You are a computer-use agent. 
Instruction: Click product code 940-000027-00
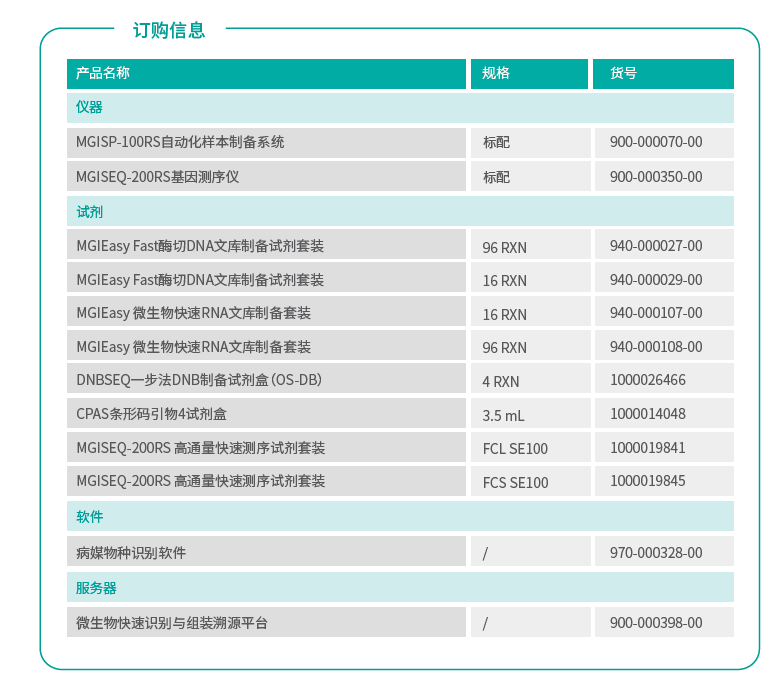[656, 246]
